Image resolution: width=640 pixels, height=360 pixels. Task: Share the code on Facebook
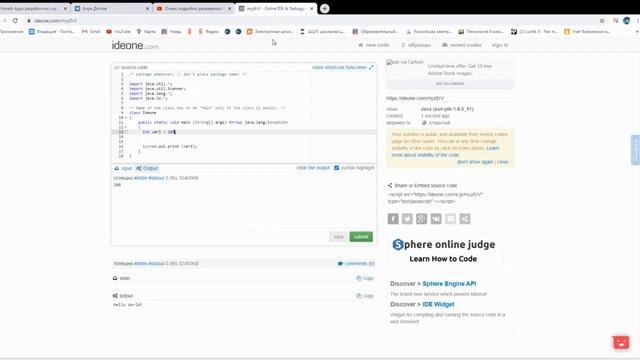tap(393, 219)
